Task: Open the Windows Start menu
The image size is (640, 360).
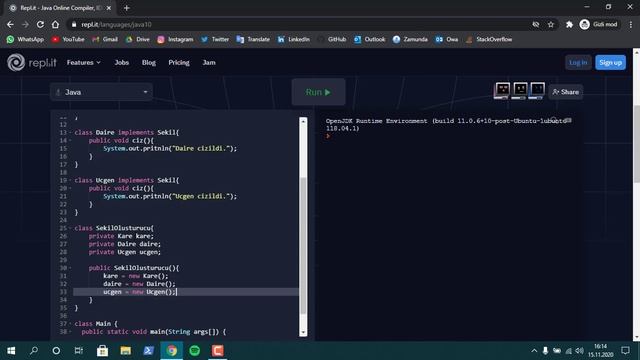Action: point(11,351)
